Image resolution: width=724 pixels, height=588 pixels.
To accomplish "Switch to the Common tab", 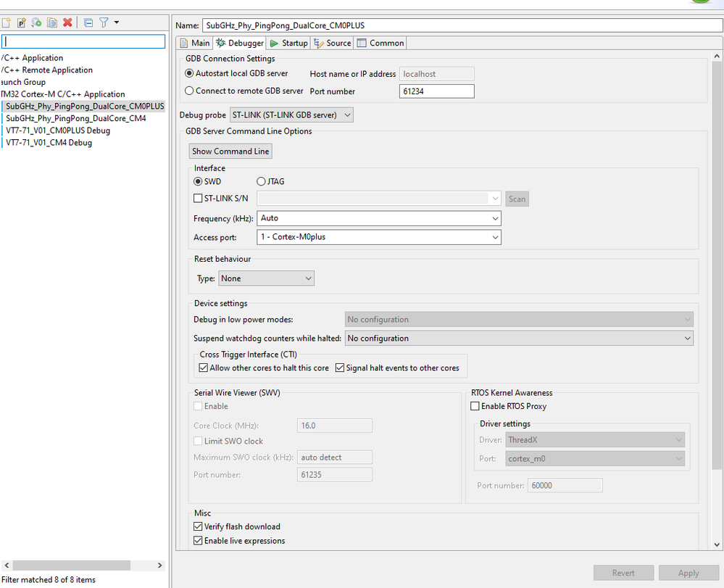I will tap(380, 43).
